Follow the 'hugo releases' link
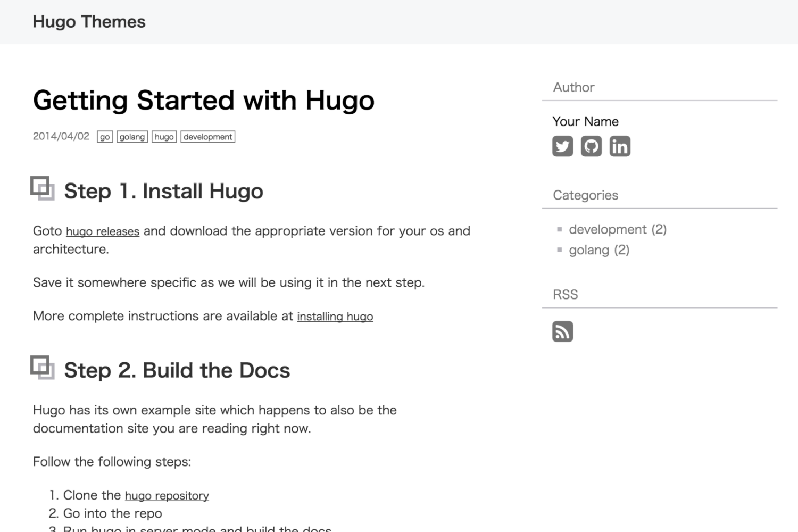Viewport: 798px width, 532px height. [x=103, y=231]
